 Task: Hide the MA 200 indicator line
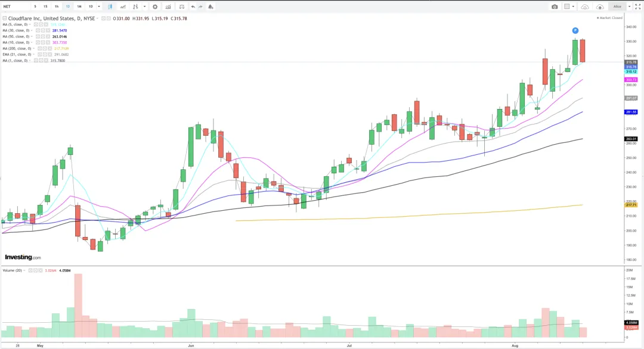tap(39, 48)
